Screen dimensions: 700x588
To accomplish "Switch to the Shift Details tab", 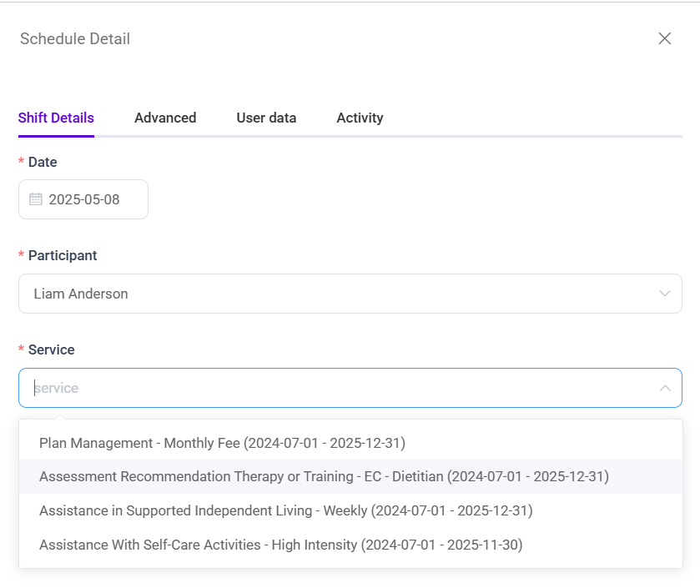I will pos(56,118).
